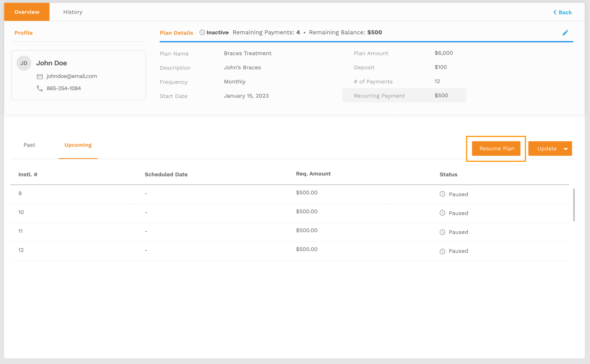Click the Paused clock icon for installment 9
Image resolution: width=590 pixels, height=364 pixels.
(x=442, y=194)
